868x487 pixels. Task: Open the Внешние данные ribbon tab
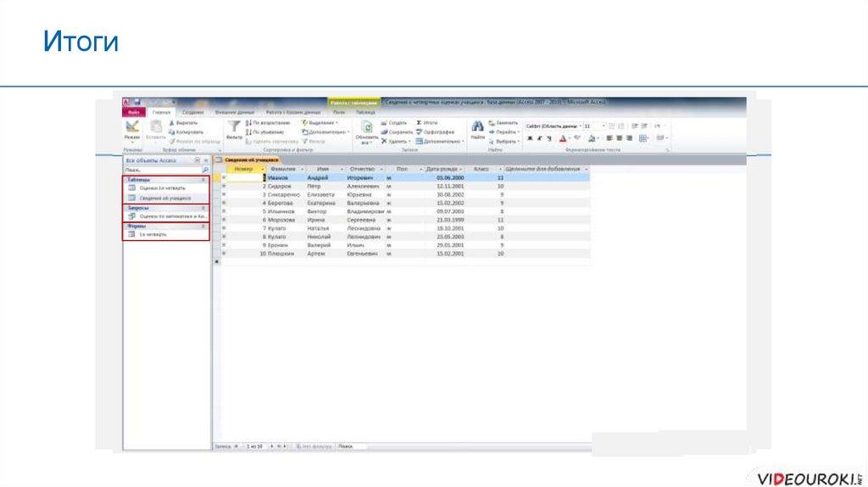click(x=234, y=112)
